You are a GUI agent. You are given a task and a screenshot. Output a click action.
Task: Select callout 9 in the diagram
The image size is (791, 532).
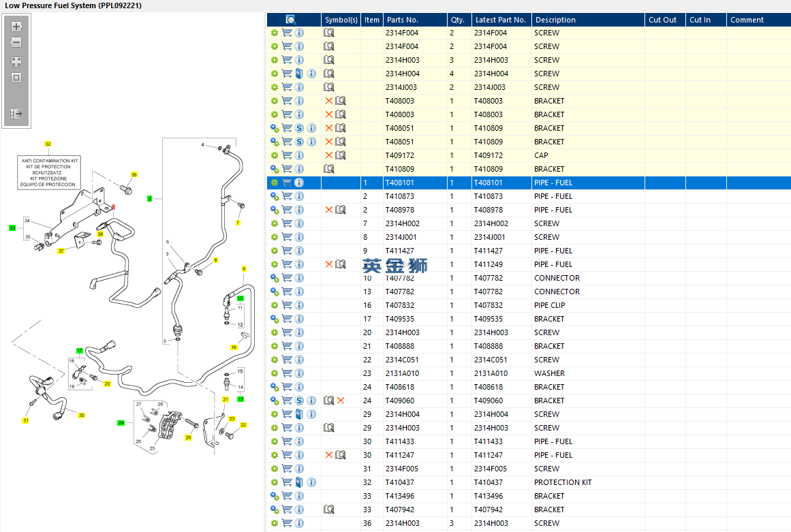coord(244,269)
